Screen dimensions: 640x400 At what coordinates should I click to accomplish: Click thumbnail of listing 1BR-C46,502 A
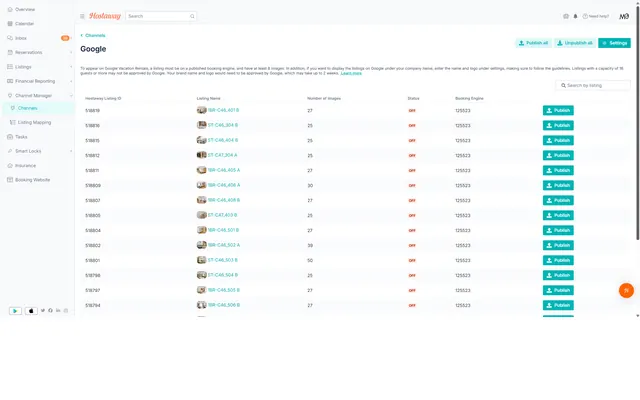pos(202,245)
